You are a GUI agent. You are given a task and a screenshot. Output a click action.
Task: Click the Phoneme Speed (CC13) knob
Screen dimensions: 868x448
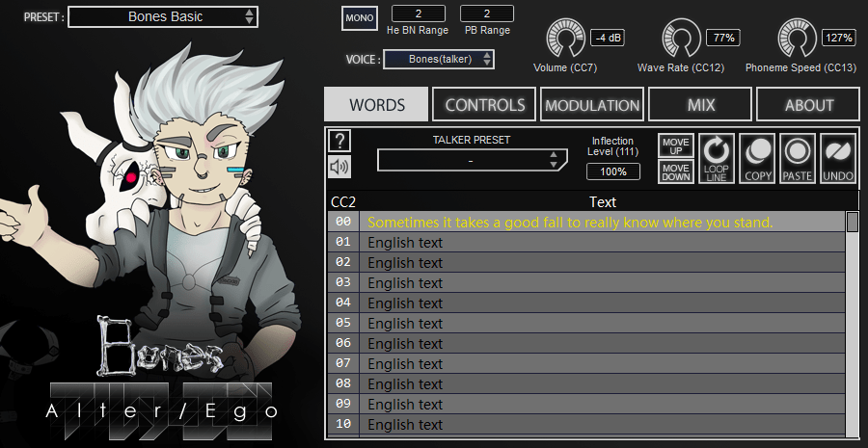click(x=798, y=39)
